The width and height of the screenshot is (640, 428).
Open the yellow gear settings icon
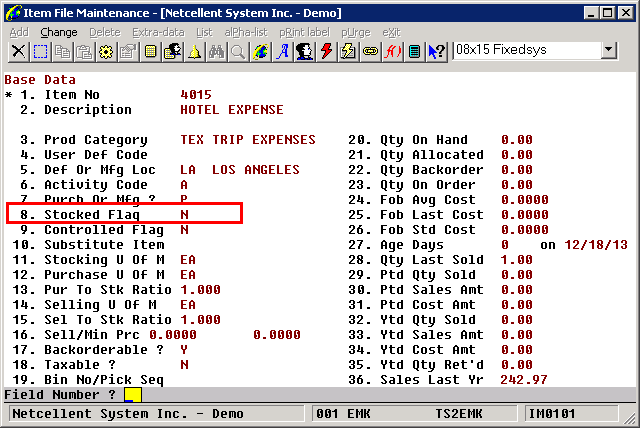tap(107, 52)
